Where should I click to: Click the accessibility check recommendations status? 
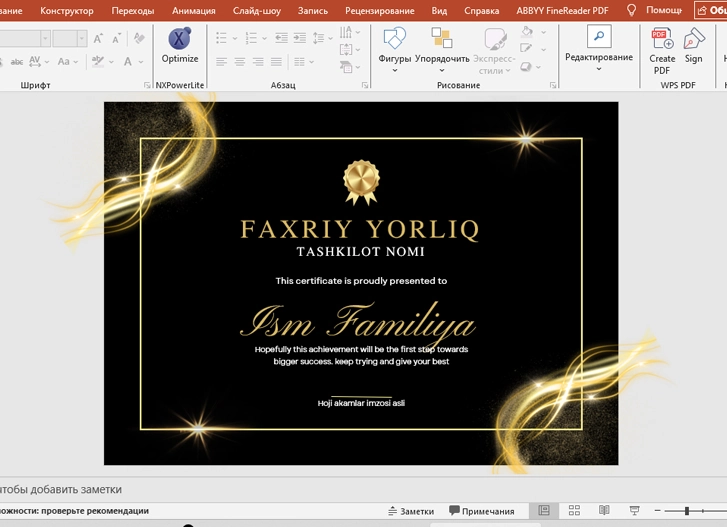[x=74, y=511]
